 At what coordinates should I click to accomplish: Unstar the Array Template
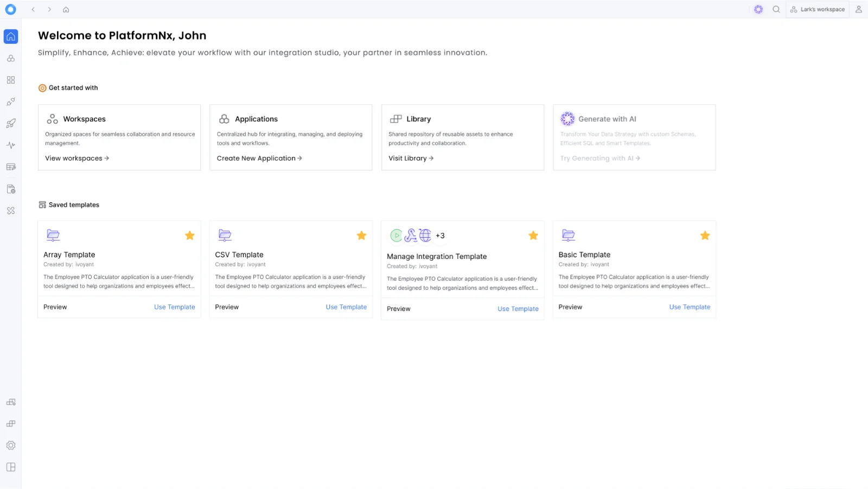[190, 236]
